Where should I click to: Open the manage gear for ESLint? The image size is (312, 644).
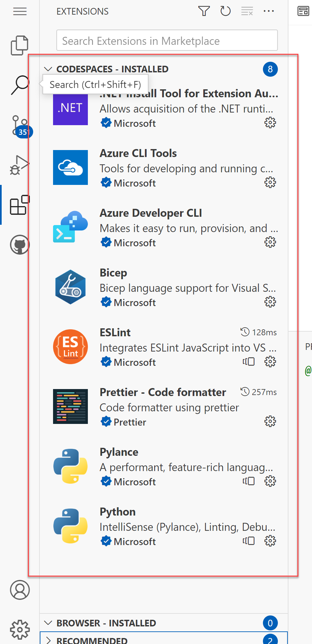tap(270, 362)
